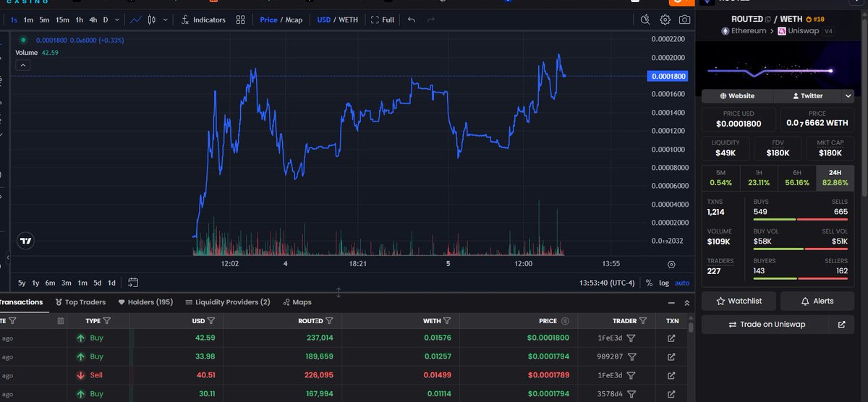Filter by trader 909207
The width and height of the screenshot is (868, 402).
[x=631, y=356]
